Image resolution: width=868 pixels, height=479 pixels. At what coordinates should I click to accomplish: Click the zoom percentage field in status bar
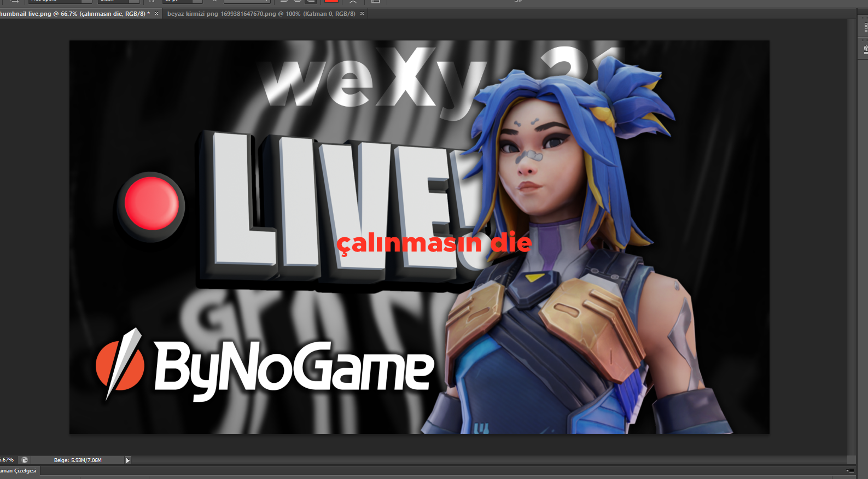(x=7, y=460)
